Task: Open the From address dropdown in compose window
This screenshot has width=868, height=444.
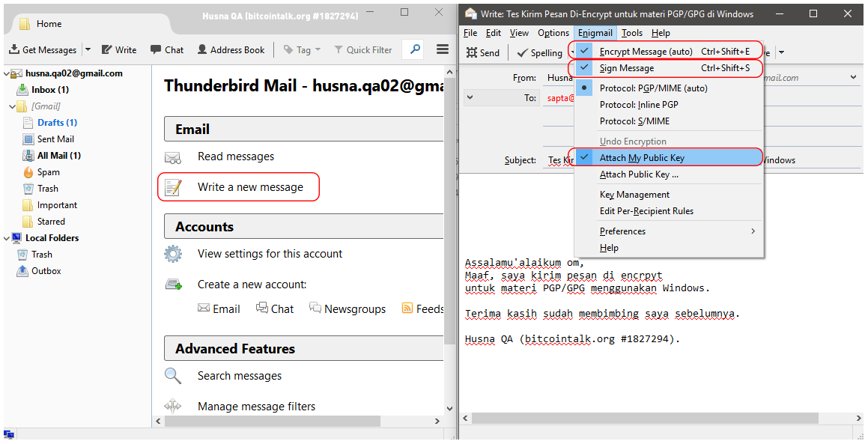Action: (854, 78)
